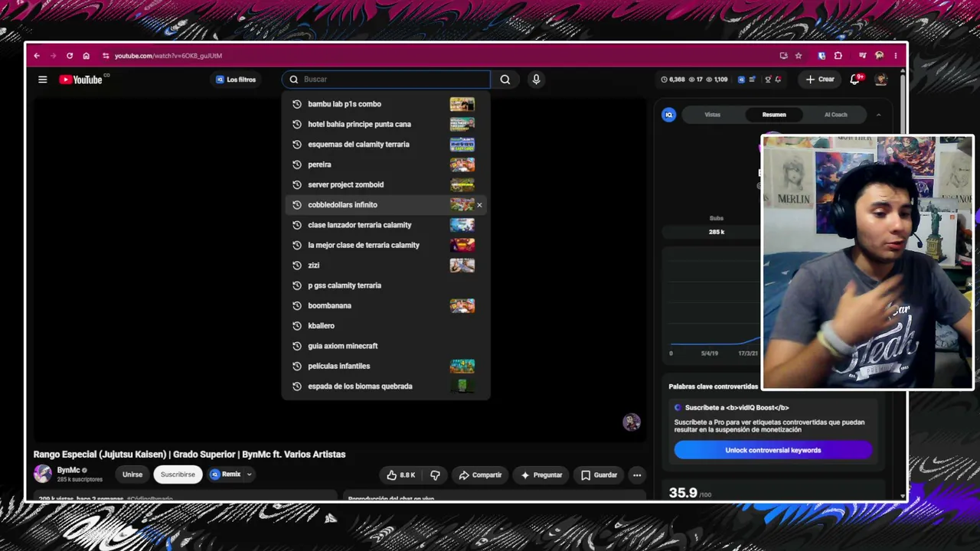Save the video with Guardar
Image resolution: width=980 pixels, height=551 pixels.
click(x=599, y=475)
